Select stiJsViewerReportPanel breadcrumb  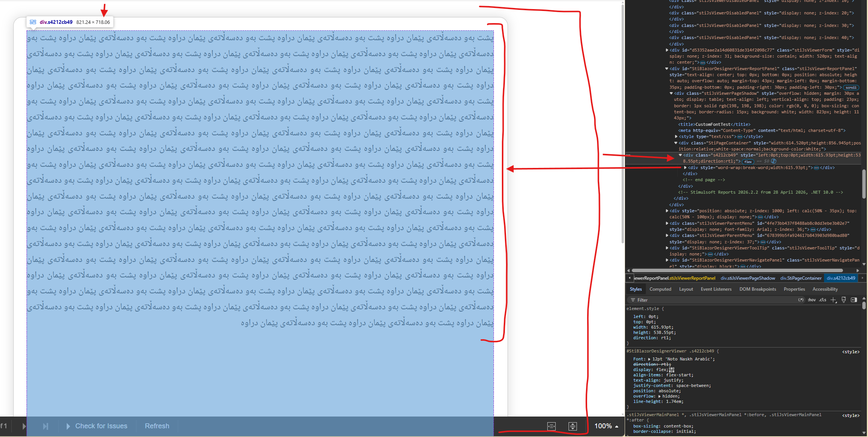click(675, 278)
